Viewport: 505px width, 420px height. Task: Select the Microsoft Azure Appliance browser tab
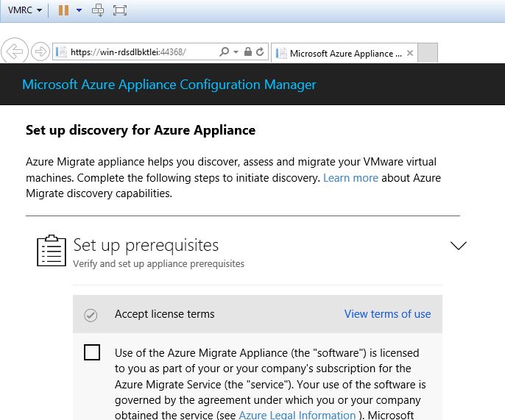[x=345, y=53]
